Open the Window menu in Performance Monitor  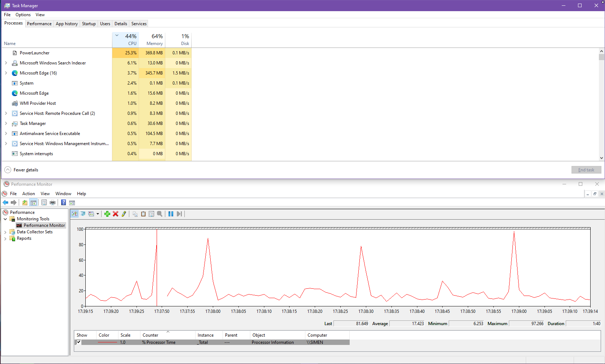(x=63, y=194)
